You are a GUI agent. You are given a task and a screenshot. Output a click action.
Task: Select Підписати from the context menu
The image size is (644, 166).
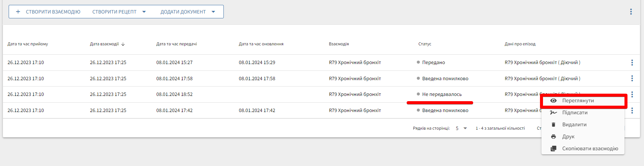click(x=575, y=113)
